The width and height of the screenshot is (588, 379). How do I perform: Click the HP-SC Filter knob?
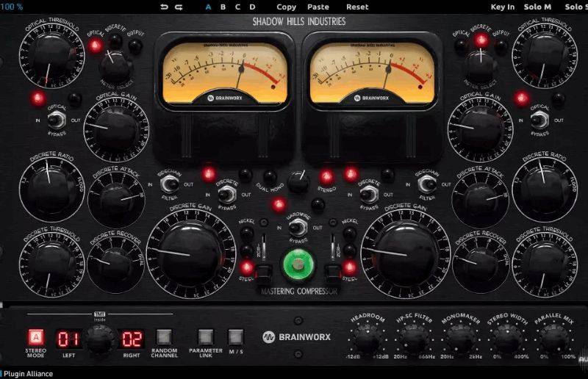point(414,338)
